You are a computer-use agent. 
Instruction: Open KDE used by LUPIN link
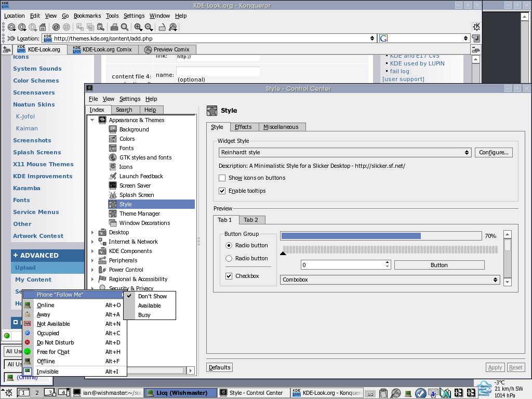tap(417, 63)
